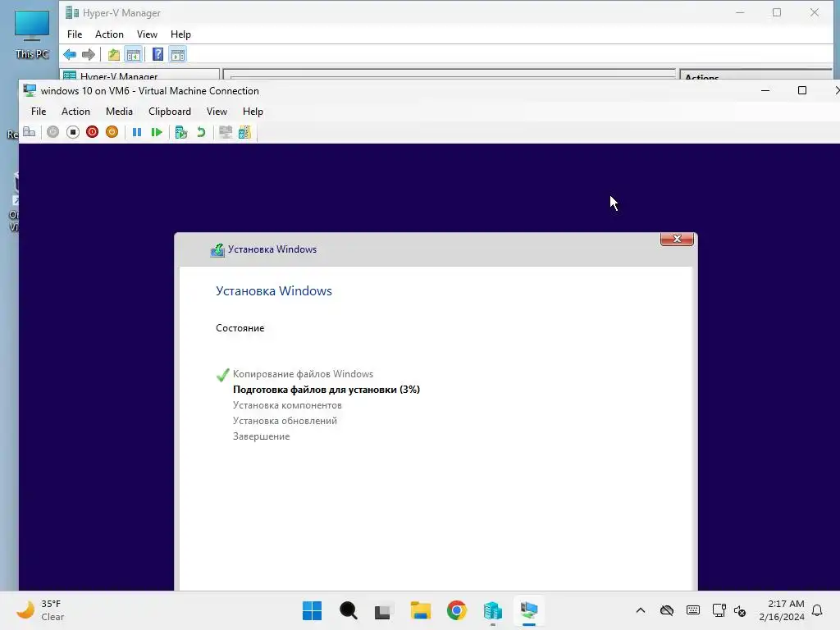This screenshot has height=630, width=840.
Task: Pause the virtual machine
Action: (x=137, y=132)
